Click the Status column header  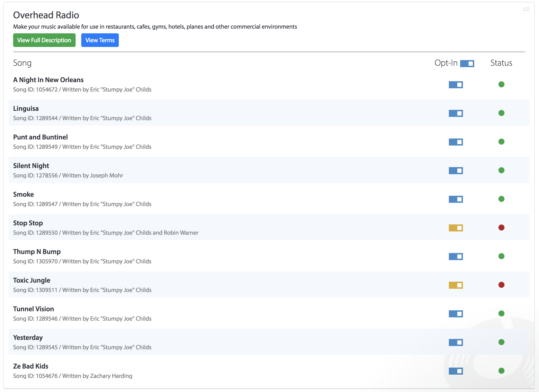(x=501, y=63)
